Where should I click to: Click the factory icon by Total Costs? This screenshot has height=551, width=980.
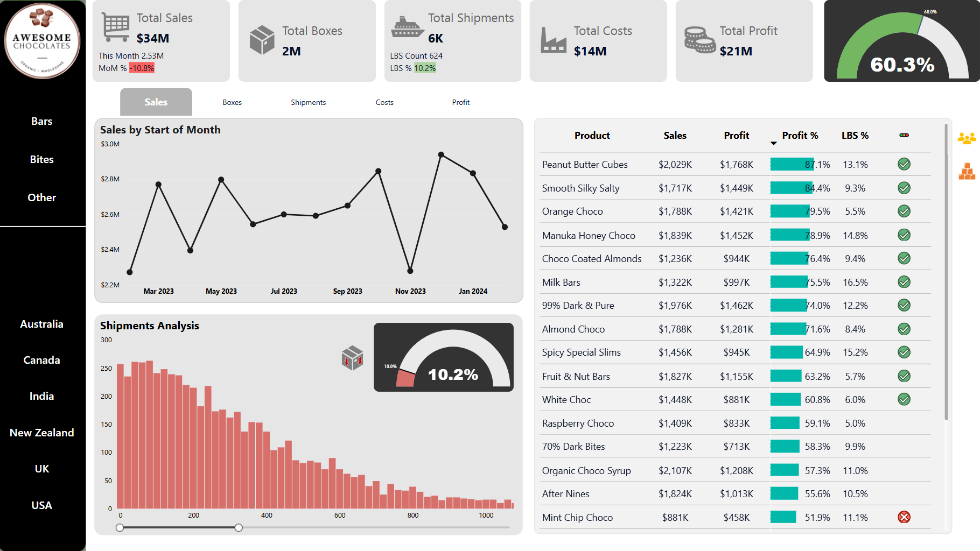pyautogui.click(x=554, y=40)
